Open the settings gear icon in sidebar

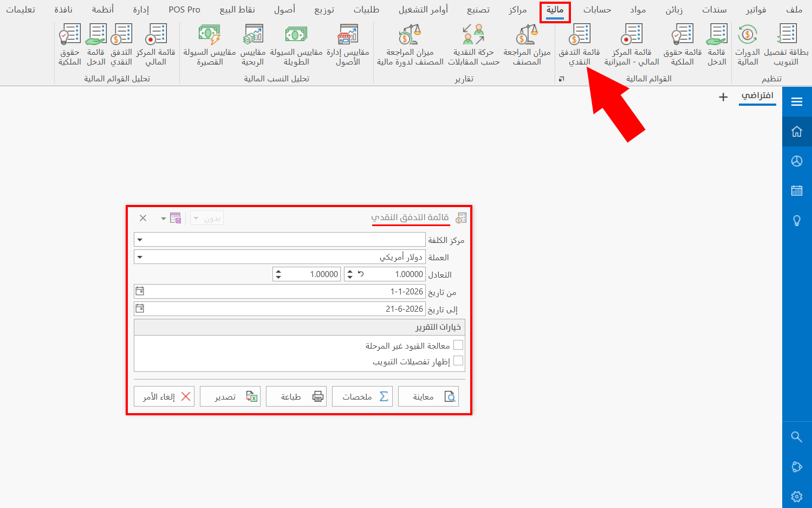(x=797, y=497)
